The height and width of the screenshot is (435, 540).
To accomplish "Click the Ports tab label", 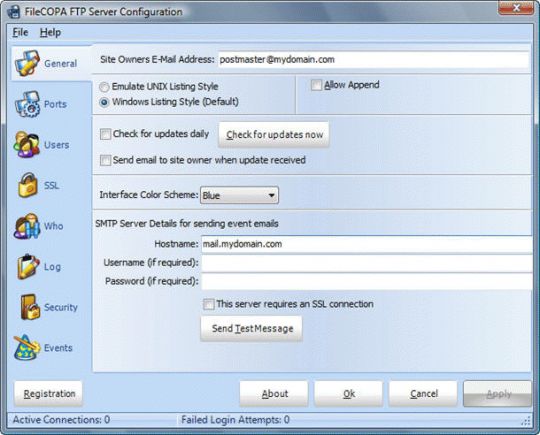I will (x=55, y=104).
